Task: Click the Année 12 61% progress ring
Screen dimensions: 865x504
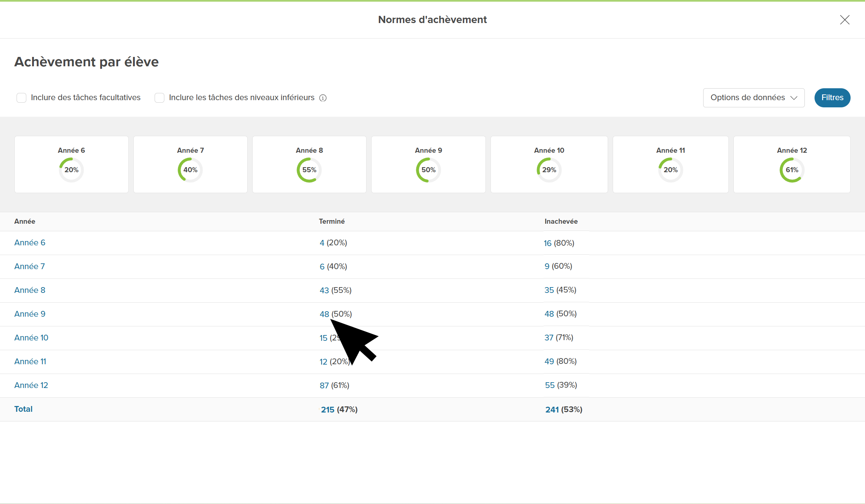Action: [x=792, y=170]
